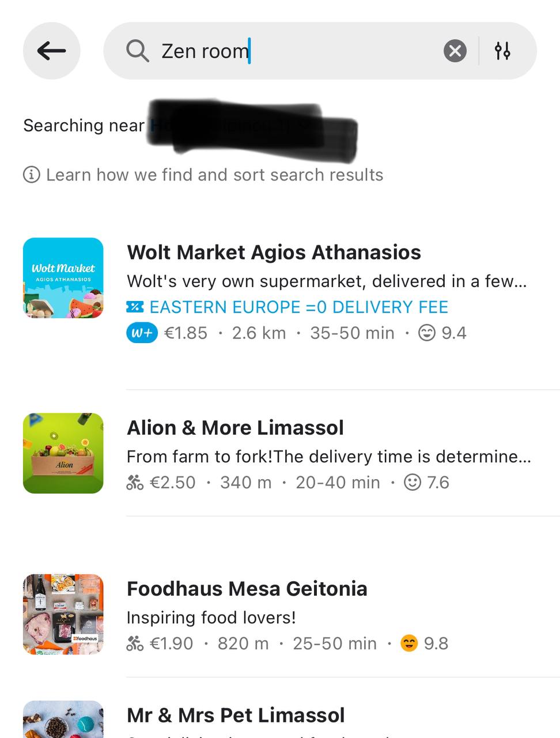Tap the courier bike icon for Alion
This screenshot has width=560, height=738.
coord(135,483)
